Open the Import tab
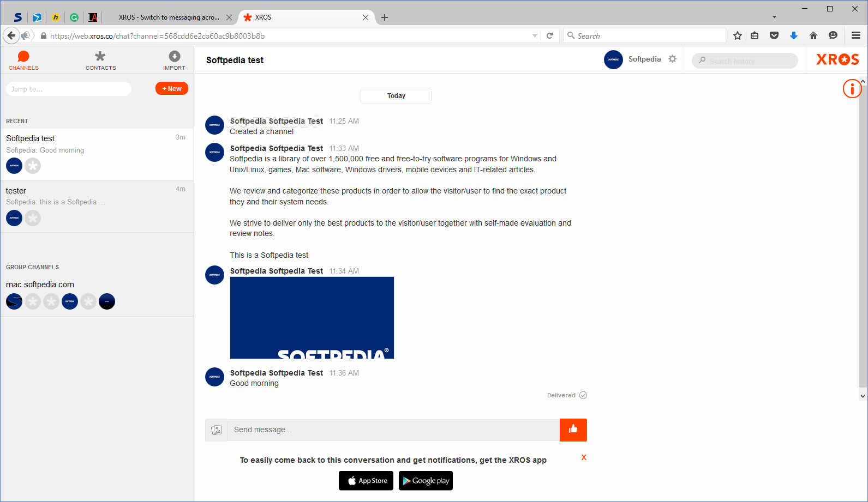868x502 pixels. tap(174, 61)
